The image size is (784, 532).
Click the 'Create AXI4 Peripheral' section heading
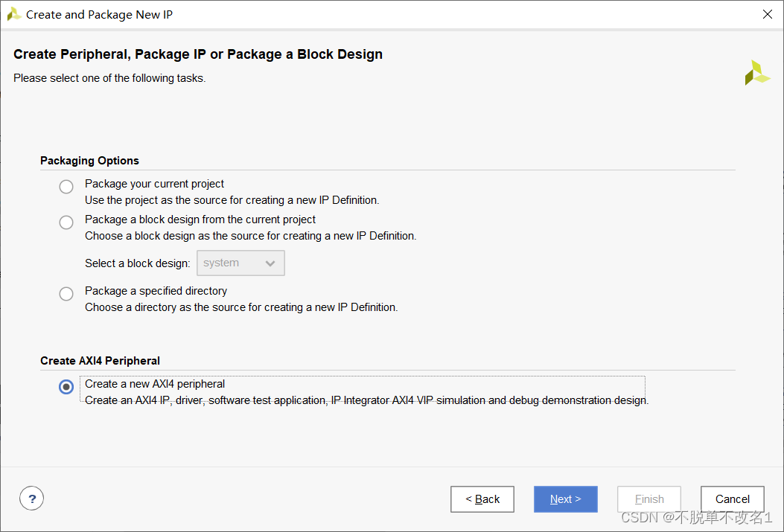[x=100, y=361]
